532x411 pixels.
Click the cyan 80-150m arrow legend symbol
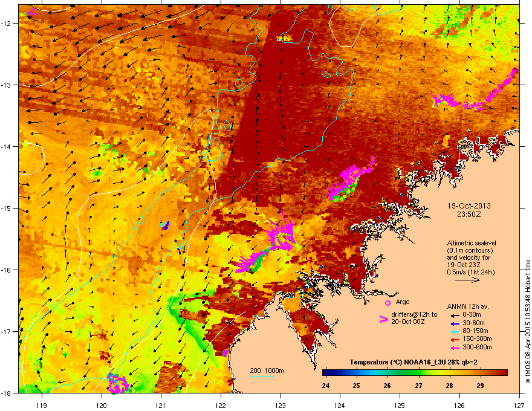[455, 331]
